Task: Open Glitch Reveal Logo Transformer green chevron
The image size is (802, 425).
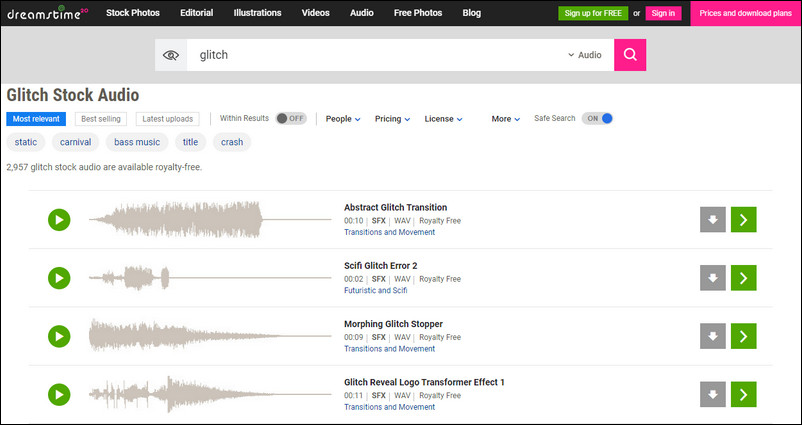Action: pyautogui.click(x=744, y=395)
